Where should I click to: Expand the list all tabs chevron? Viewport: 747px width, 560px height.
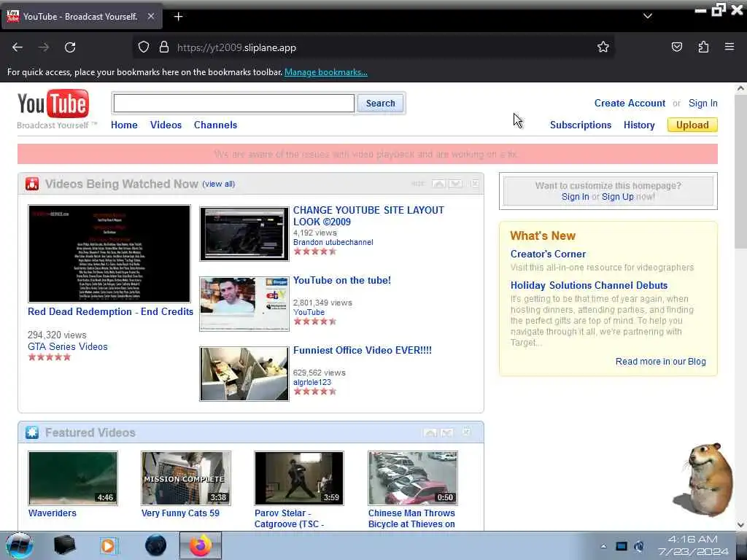648,16
